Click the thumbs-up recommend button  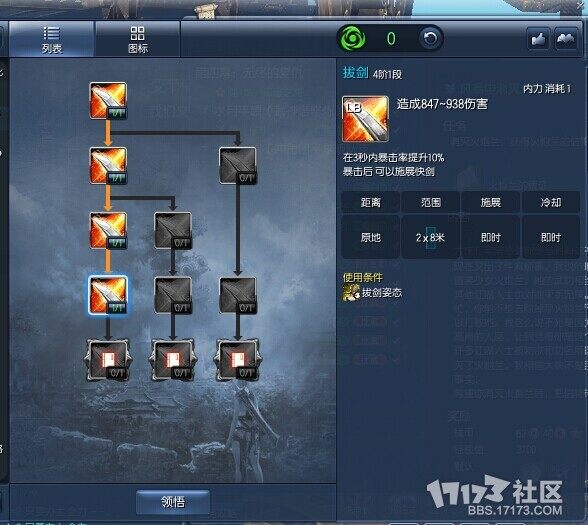(538, 39)
